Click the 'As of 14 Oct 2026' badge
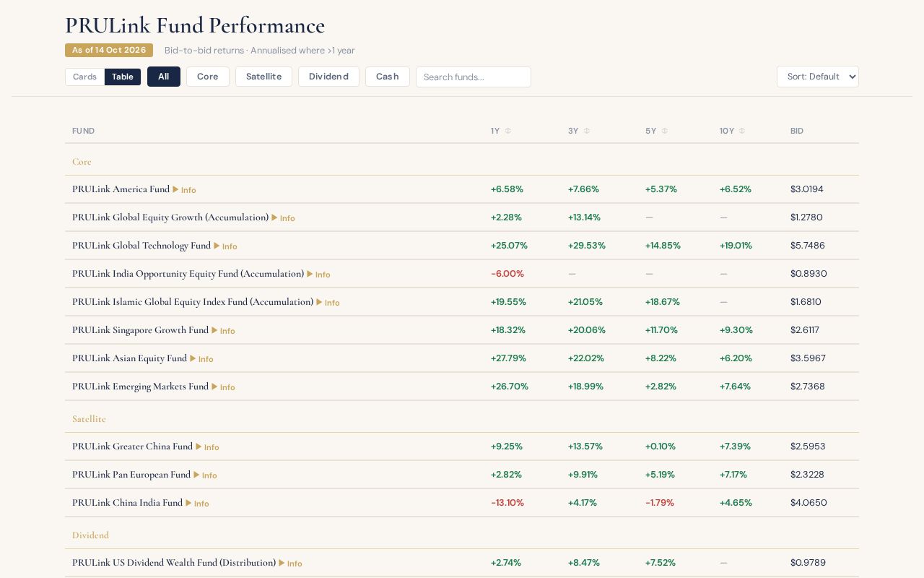Image resolution: width=924 pixels, height=578 pixels. pyautogui.click(x=109, y=50)
